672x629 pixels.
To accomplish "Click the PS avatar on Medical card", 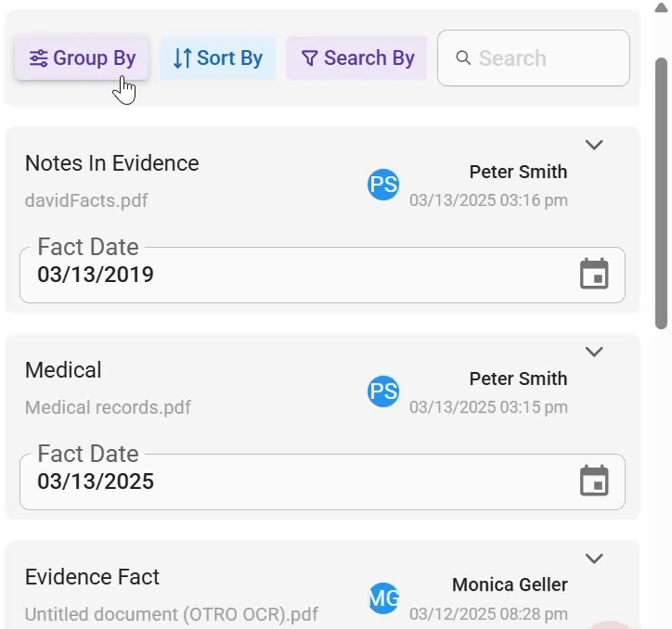I will 383,392.
